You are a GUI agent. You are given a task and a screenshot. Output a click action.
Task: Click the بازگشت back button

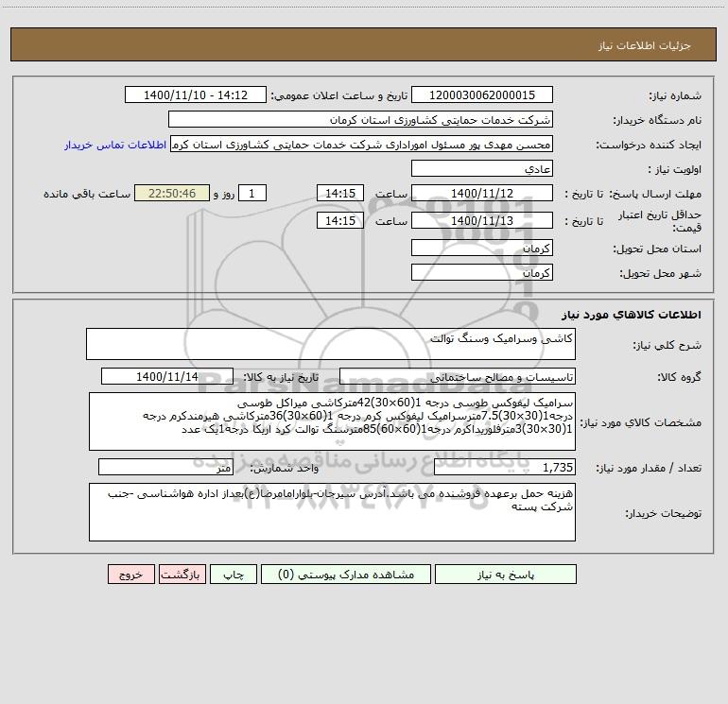[182, 575]
